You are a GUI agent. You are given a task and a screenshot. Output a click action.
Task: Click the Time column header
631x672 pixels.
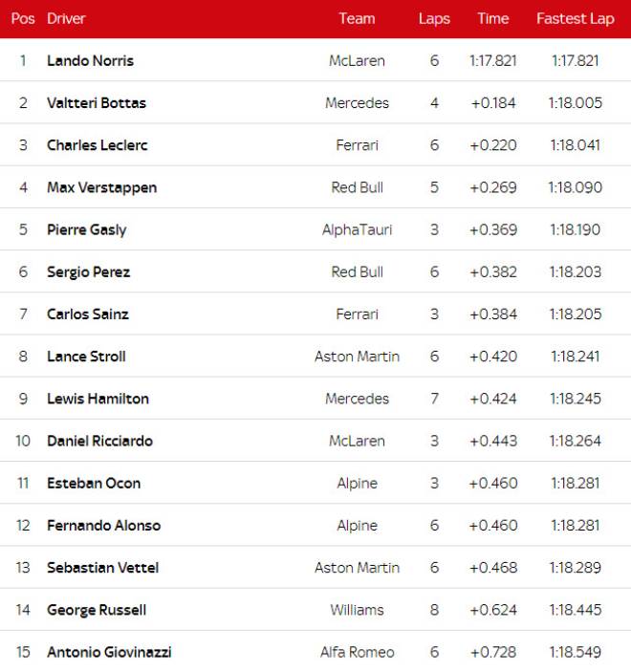(x=492, y=18)
